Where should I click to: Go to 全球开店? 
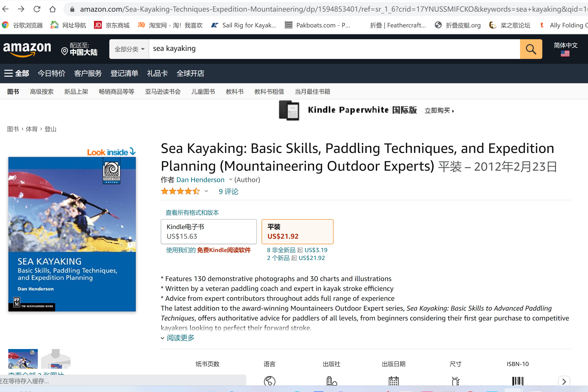click(x=190, y=74)
